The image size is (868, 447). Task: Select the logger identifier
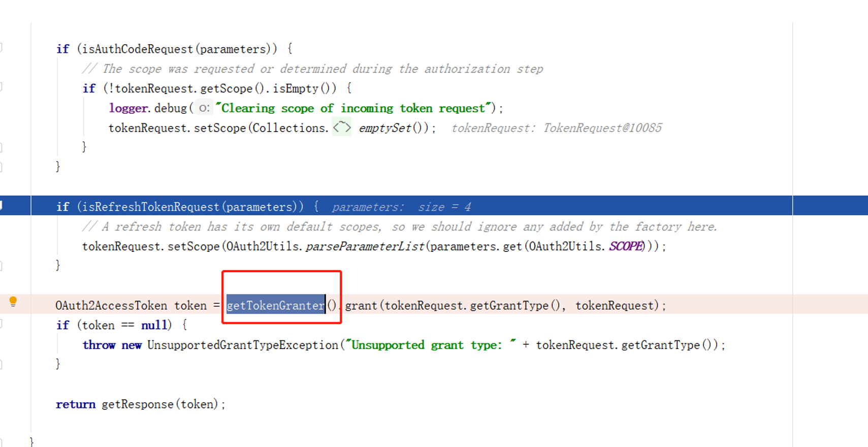click(x=128, y=108)
